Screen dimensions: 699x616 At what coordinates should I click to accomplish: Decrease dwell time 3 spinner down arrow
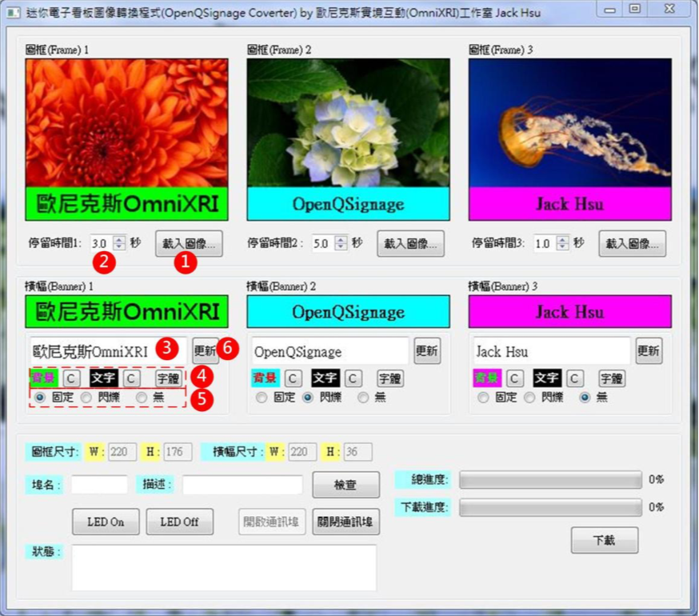pos(562,246)
